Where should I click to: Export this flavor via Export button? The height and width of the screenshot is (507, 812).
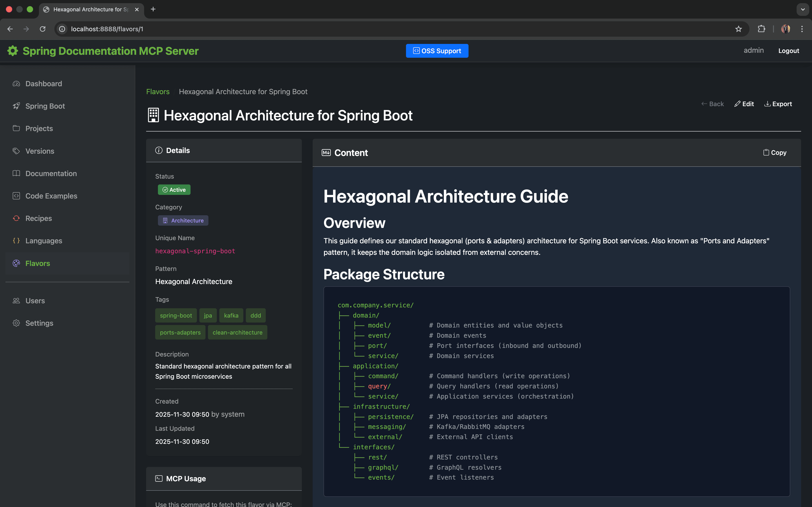778,104
